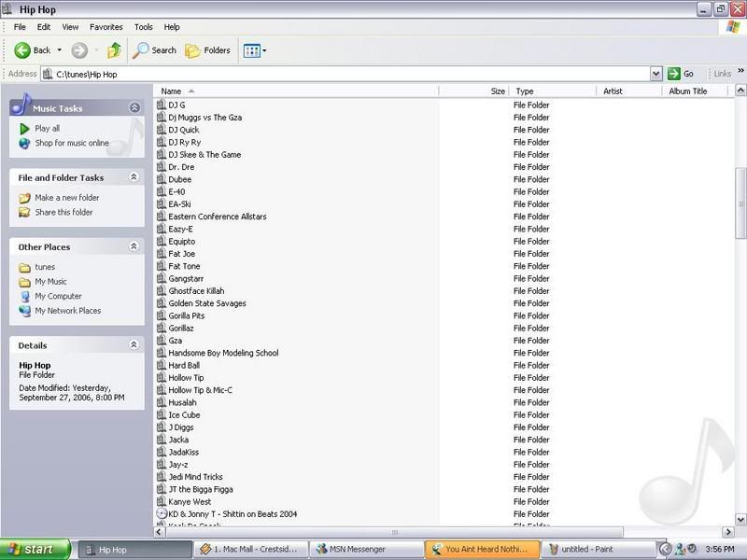
Task: Collapse the File and Folder Tasks panel
Action: (x=134, y=177)
